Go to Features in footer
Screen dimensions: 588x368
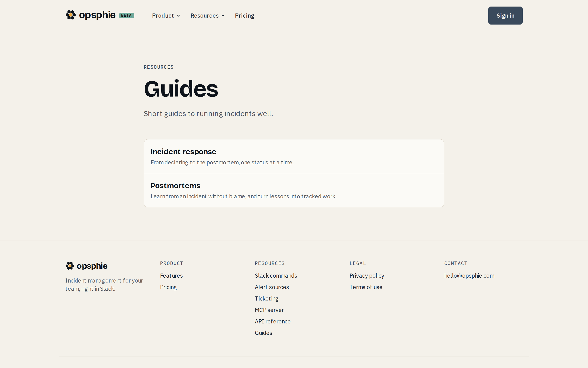pos(171,276)
